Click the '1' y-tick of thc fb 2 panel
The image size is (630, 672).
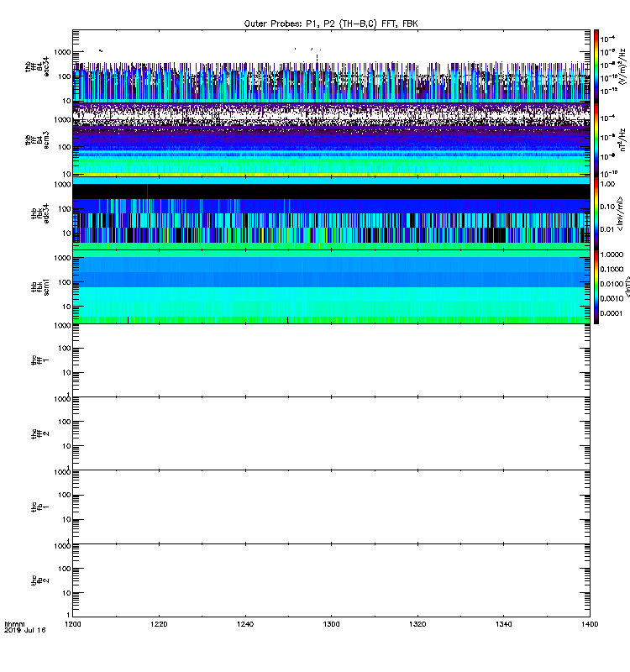tap(69, 615)
